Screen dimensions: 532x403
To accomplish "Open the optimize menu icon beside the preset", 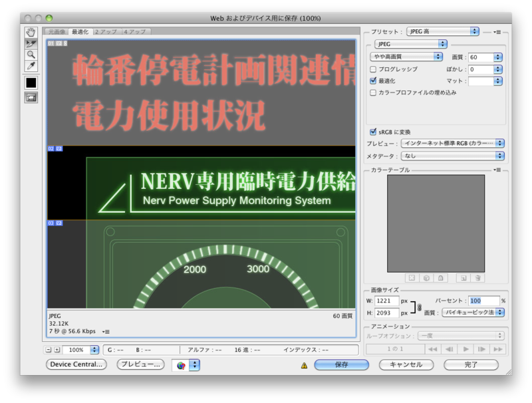I will [x=497, y=32].
